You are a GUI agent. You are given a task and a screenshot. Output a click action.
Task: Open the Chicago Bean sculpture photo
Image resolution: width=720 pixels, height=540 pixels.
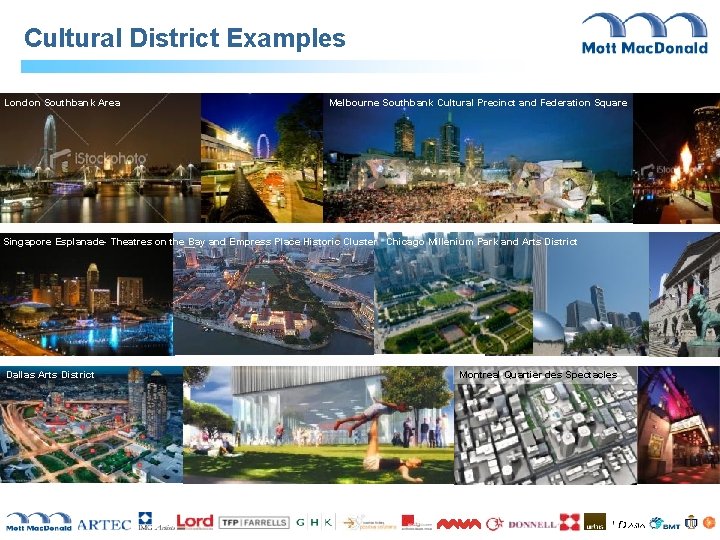tap(591, 294)
